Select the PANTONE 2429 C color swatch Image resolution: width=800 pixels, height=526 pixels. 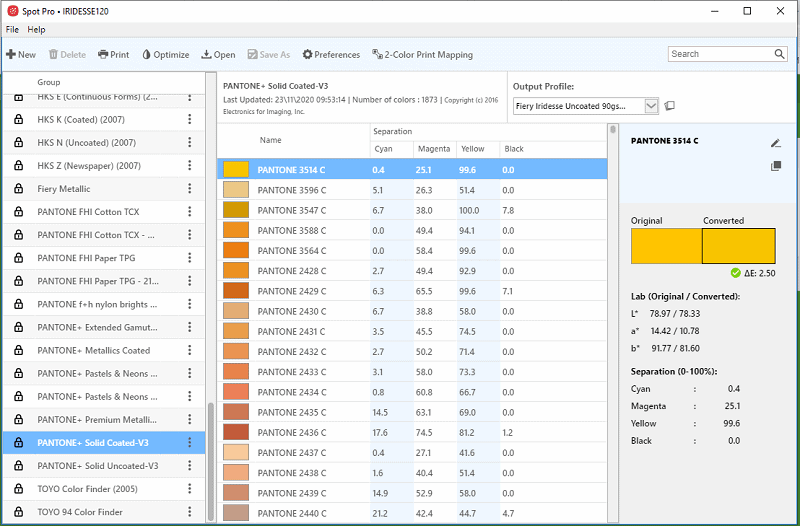click(236, 291)
